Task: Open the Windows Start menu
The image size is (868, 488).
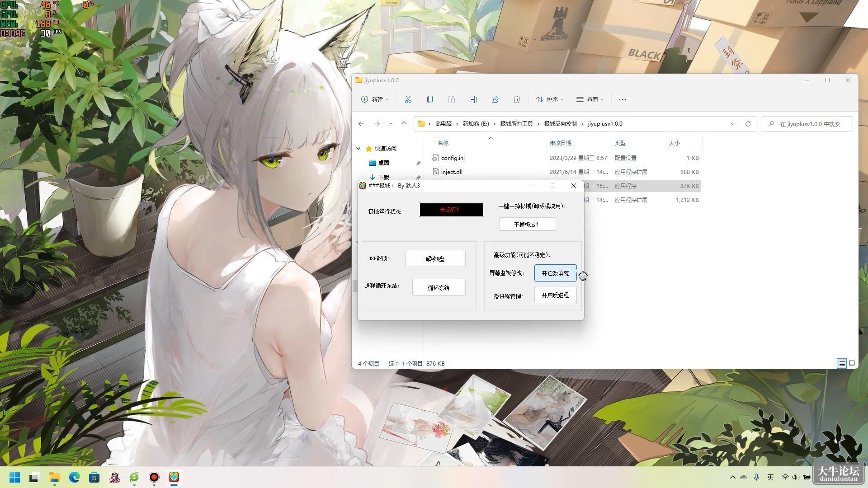Action: click(14, 477)
